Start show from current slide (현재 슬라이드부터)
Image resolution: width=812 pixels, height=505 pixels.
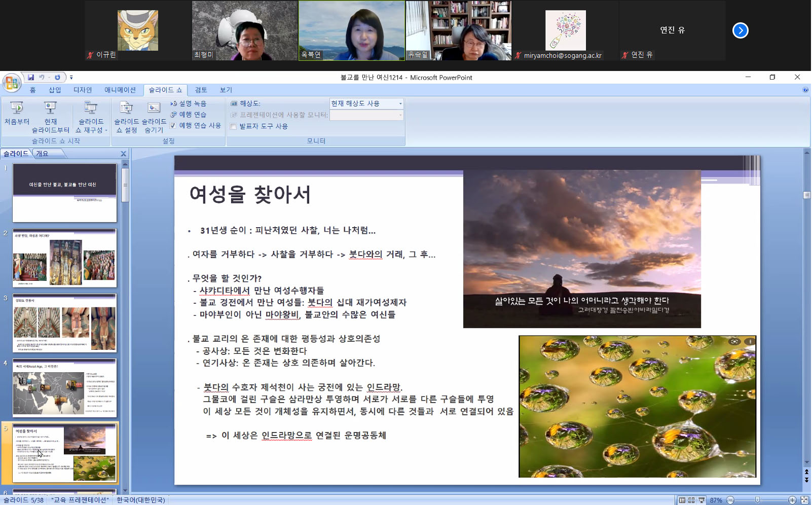(50, 118)
